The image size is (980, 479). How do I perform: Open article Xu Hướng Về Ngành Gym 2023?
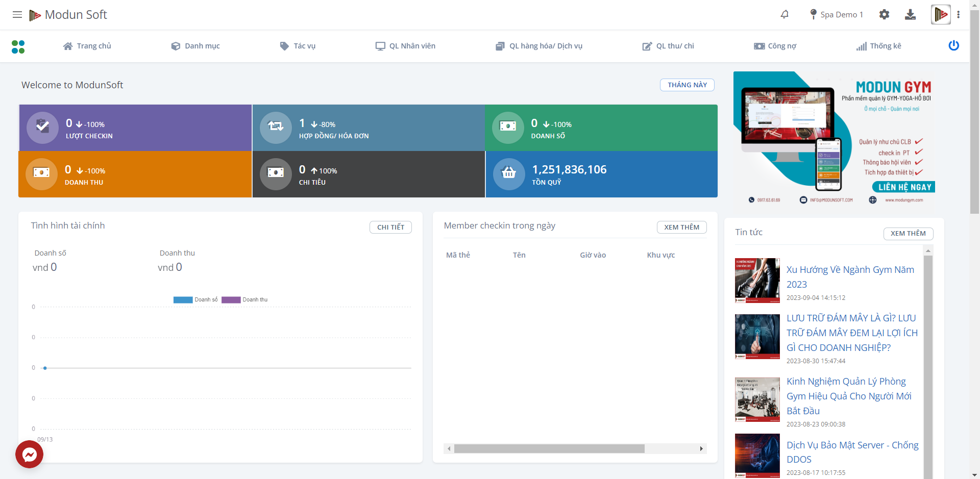click(850, 276)
